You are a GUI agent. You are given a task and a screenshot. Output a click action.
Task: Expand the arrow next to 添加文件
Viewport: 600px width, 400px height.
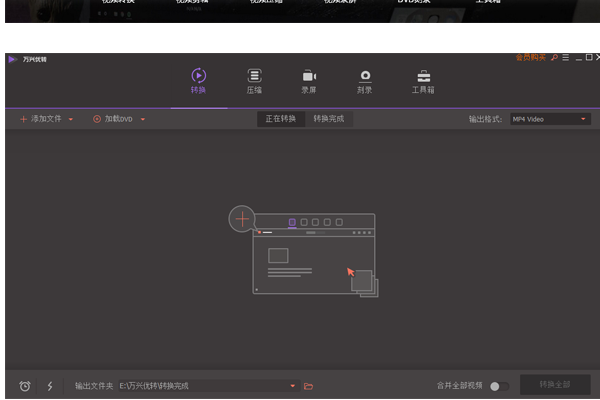point(71,119)
